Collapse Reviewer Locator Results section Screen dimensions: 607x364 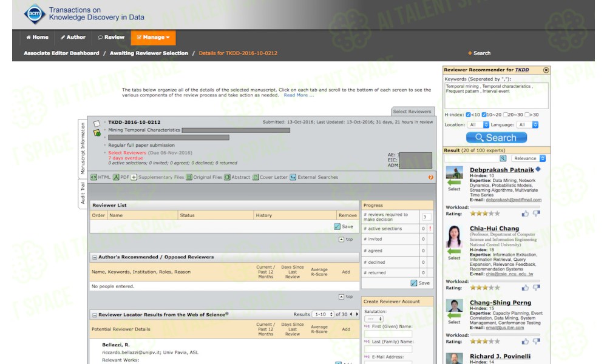(95, 315)
